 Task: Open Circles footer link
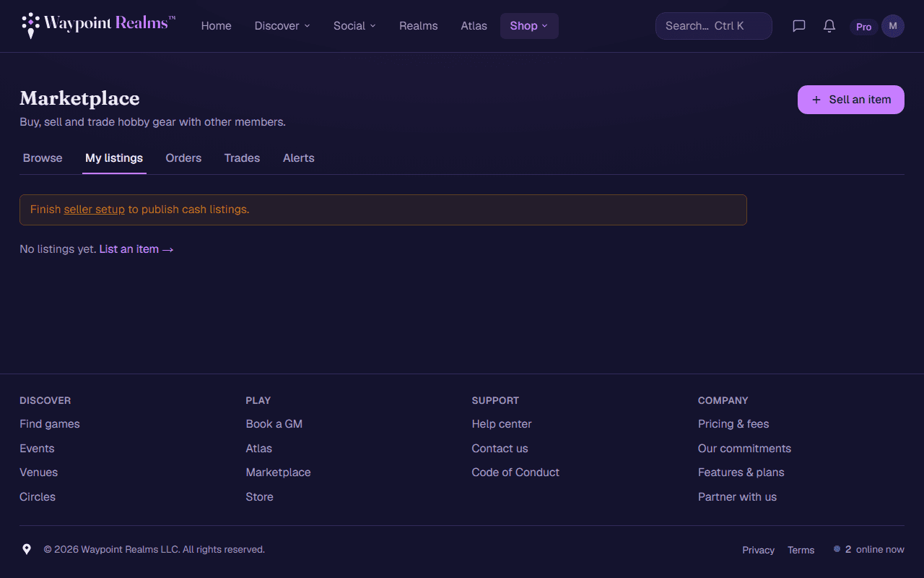pos(38,497)
